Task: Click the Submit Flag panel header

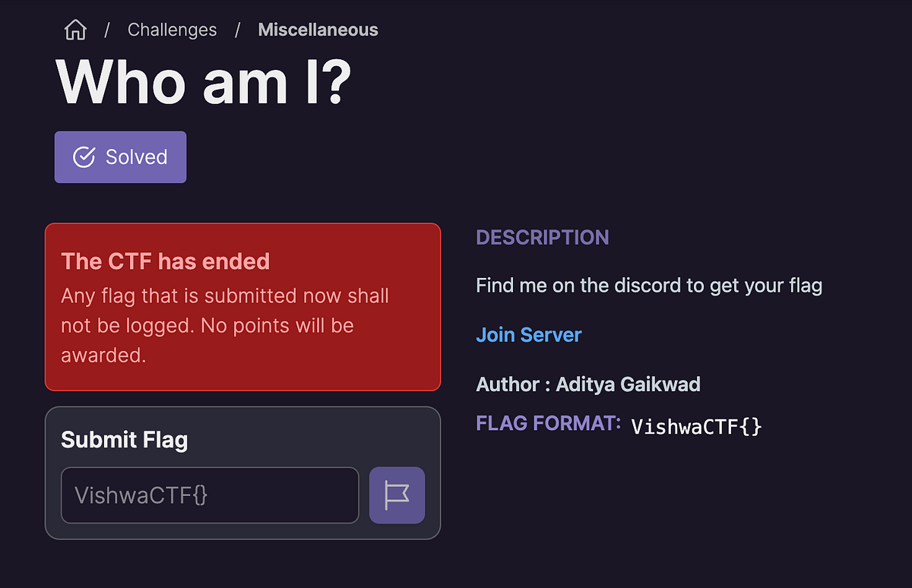Action: click(124, 439)
